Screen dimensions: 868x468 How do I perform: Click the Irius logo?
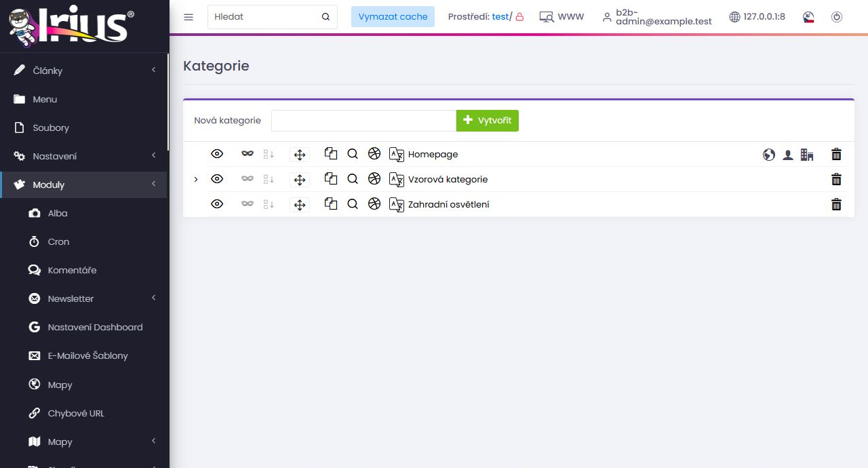(71, 26)
